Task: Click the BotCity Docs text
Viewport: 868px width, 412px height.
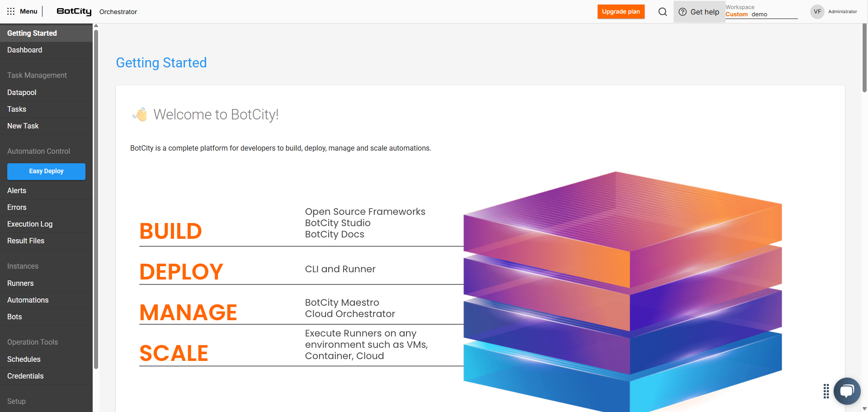Action: pyautogui.click(x=335, y=234)
